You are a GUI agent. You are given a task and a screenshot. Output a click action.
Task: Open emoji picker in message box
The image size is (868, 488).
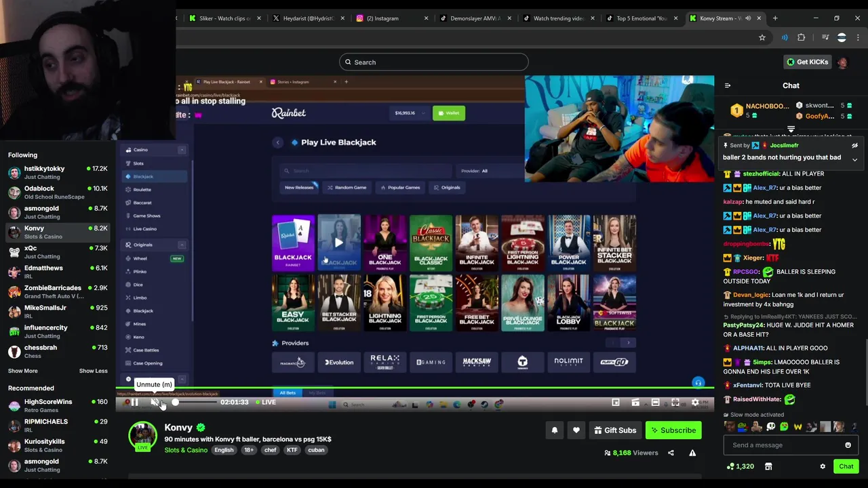pos(848,445)
